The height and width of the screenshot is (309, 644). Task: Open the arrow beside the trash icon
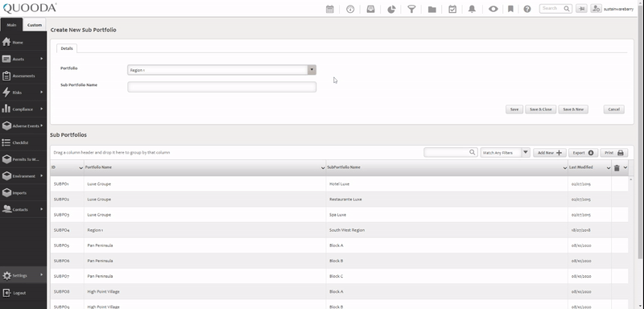pyautogui.click(x=625, y=167)
